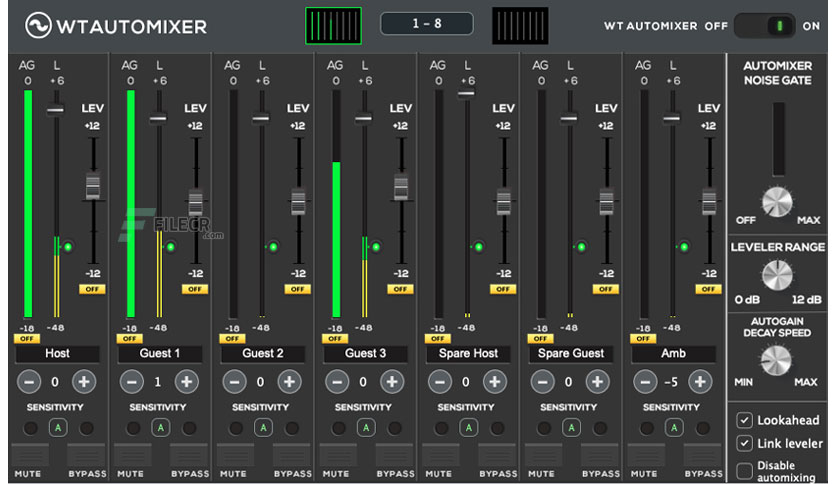Bypass the Guest 2 channel
The image size is (836, 484).
292,455
